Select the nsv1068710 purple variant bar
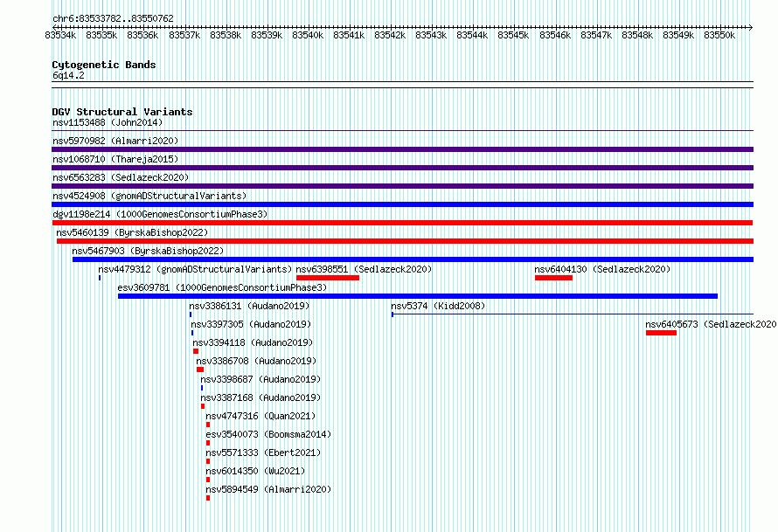 402,168
